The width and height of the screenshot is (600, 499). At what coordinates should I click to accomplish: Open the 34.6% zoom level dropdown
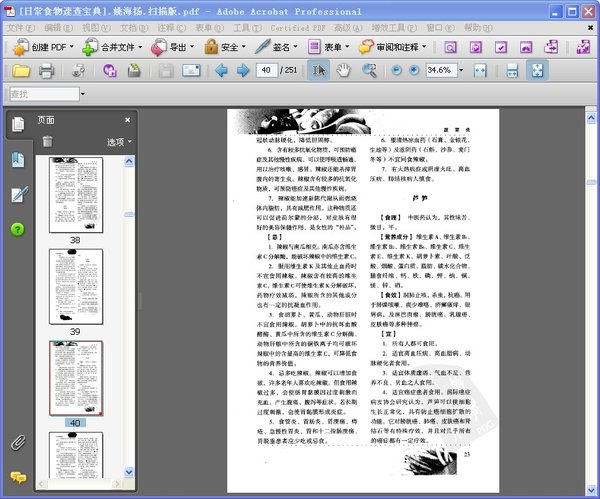pyautogui.click(x=463, y=71)
